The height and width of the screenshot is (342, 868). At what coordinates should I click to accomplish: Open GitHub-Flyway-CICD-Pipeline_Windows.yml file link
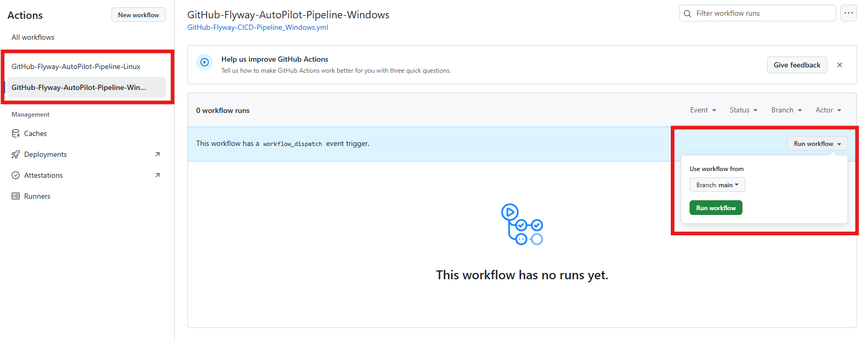(x=257, y=27)
